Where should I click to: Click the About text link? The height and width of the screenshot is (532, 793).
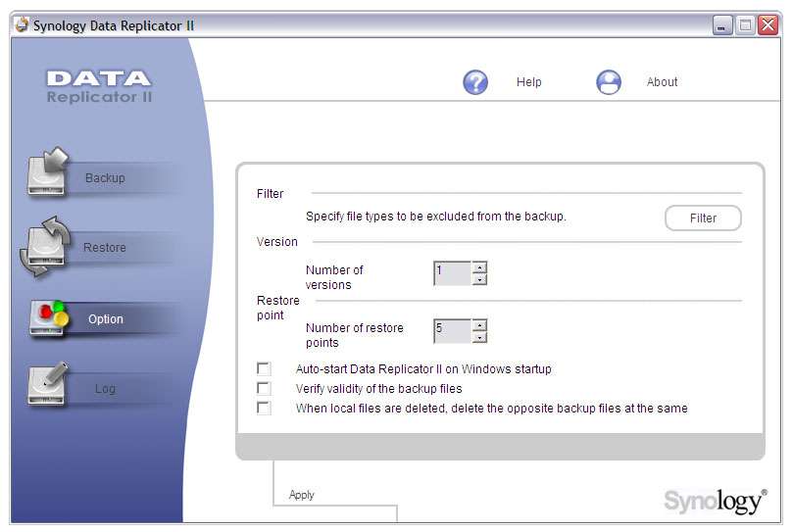(662, 82)
